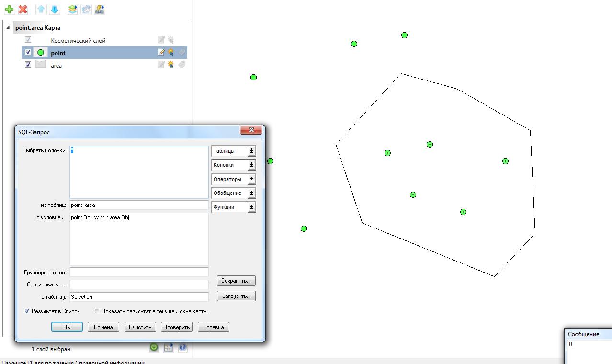612x364 pixels.
Task: Toggle auto-label tag icon on point layer
Action: tap(182, 52)
